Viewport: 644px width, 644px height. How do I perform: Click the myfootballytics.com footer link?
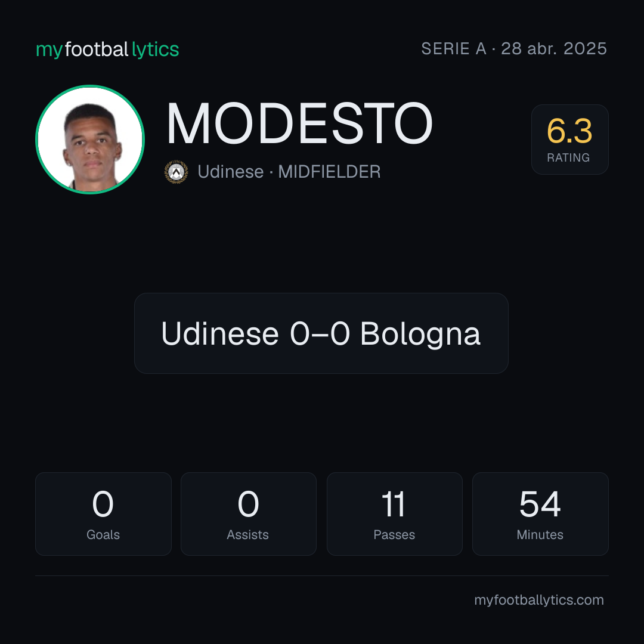point(539,600)
